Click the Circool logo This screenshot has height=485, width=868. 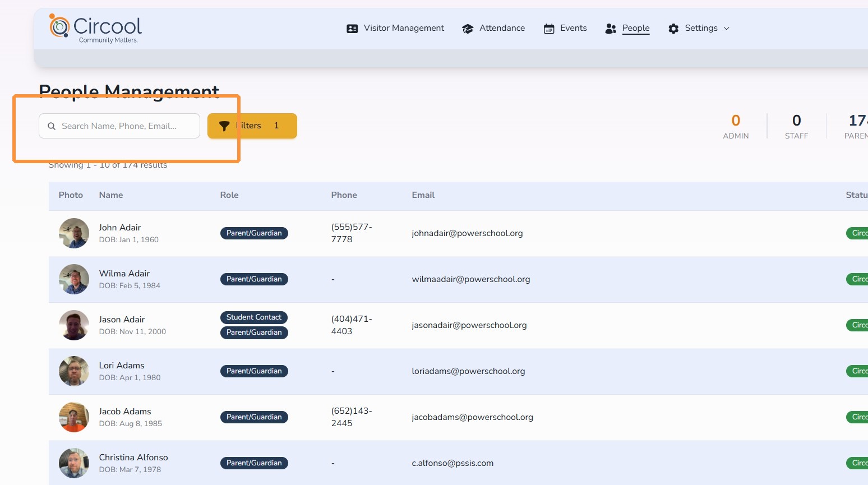point(95,29)
